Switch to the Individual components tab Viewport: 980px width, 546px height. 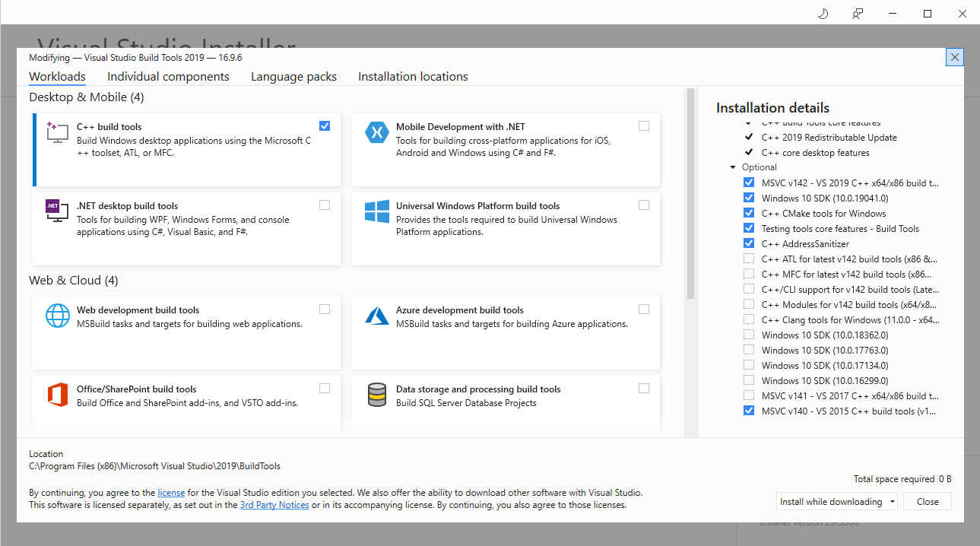(168, 77)
